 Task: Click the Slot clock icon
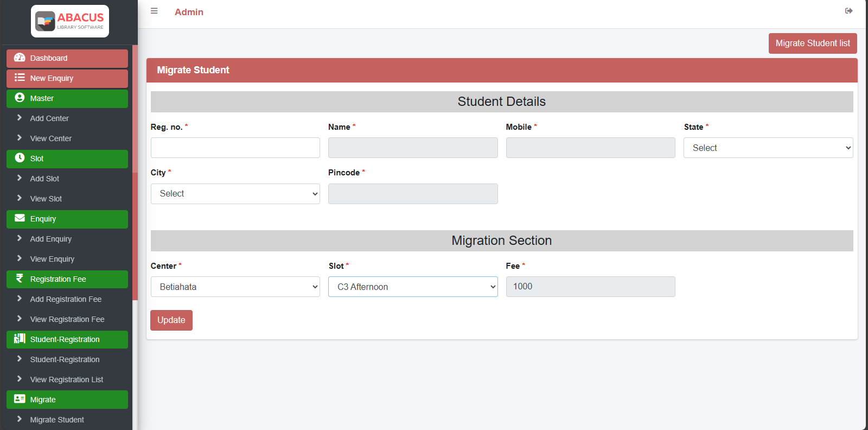click(20, 158)
